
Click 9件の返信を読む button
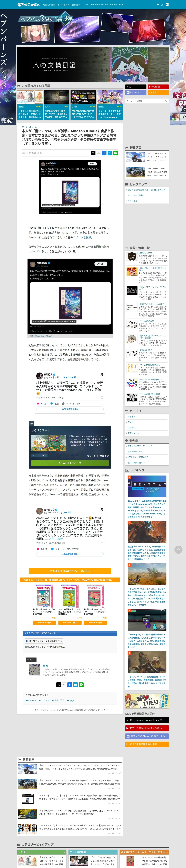click(70, 554)
